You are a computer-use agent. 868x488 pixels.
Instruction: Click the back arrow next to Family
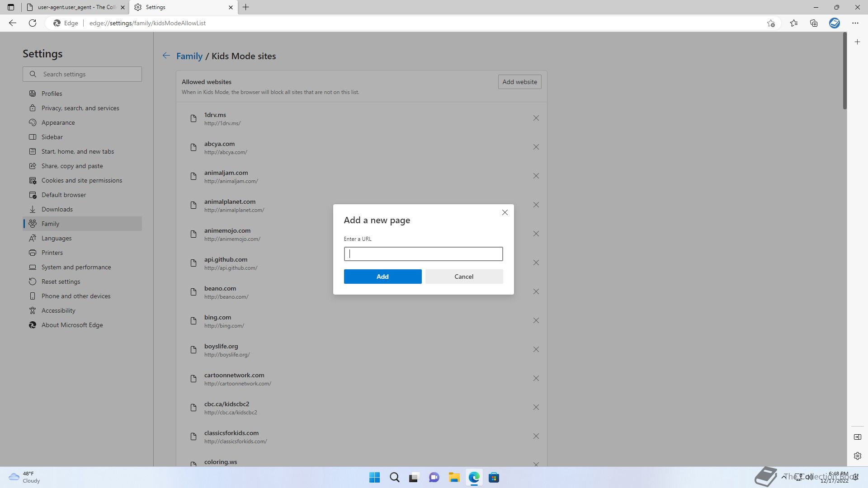pyautogui.click(x=166, y=56)
